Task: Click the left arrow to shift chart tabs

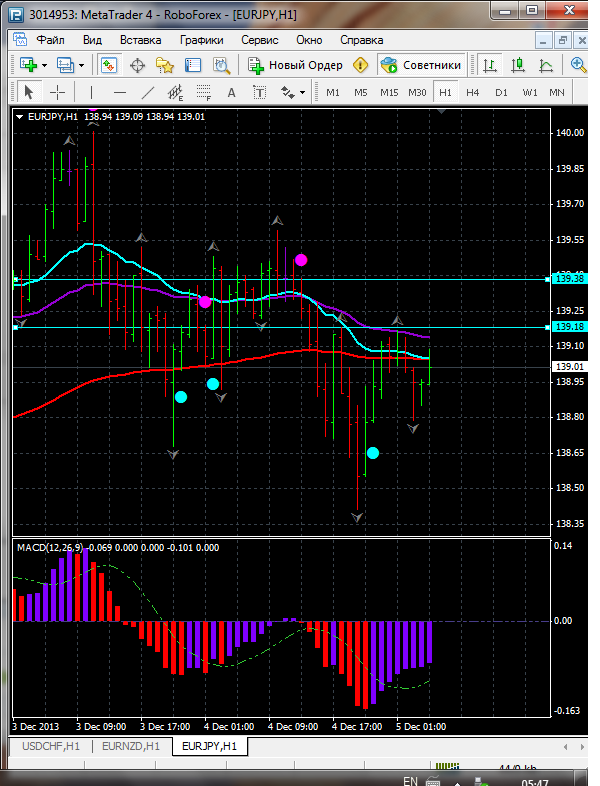Action: (565, 746)
